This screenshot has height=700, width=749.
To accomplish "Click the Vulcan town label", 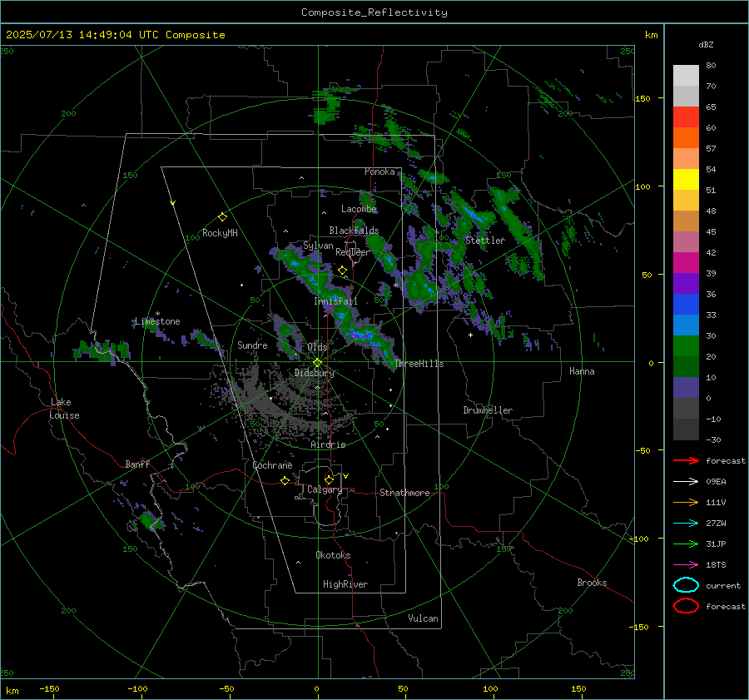I will (x=423, y=618).
